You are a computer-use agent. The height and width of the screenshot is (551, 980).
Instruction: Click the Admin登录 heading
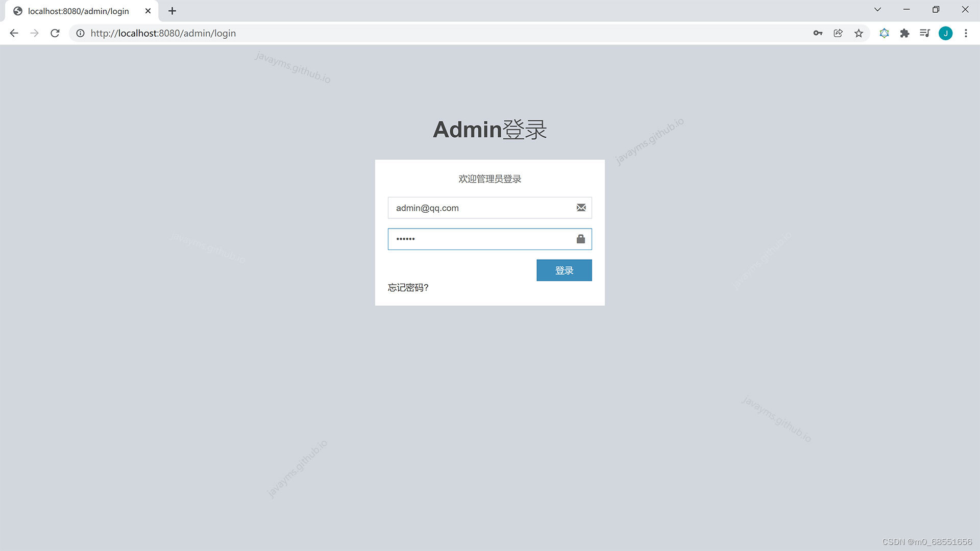pyautogui.click(x=489, y=130)
